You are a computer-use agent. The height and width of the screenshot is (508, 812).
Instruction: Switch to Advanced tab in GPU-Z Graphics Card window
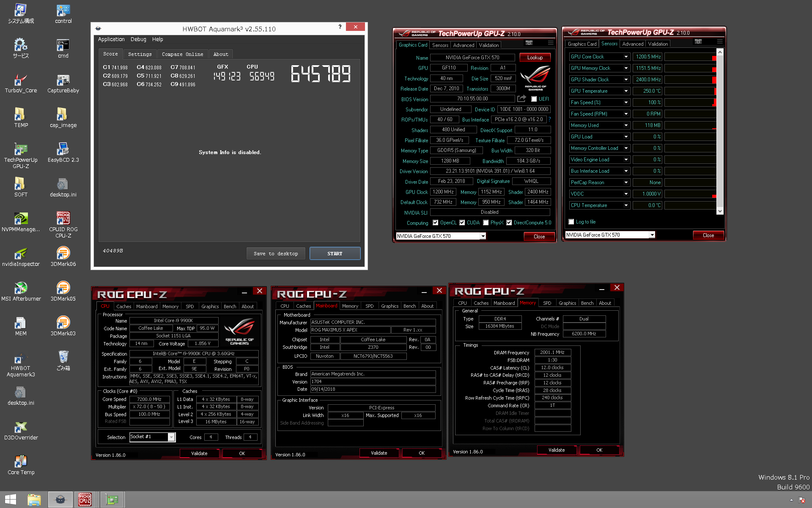tap(464, 45)
